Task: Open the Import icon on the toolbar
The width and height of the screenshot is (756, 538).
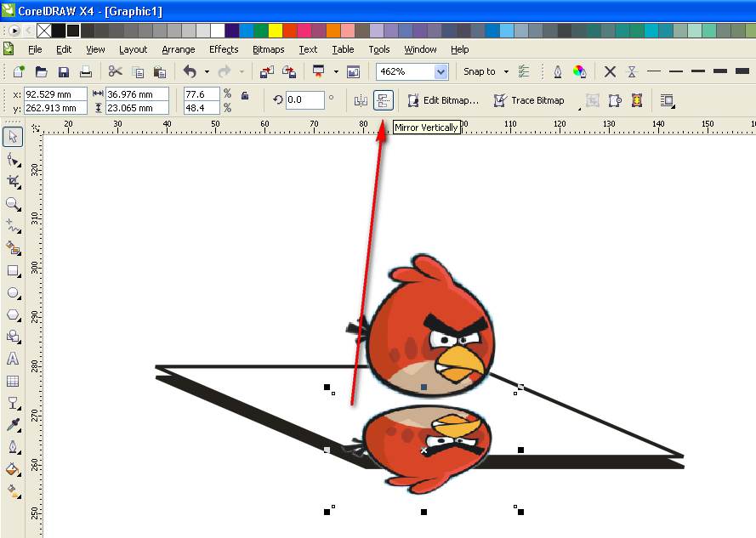Action: pyautogui.click(x=266, y=71)
